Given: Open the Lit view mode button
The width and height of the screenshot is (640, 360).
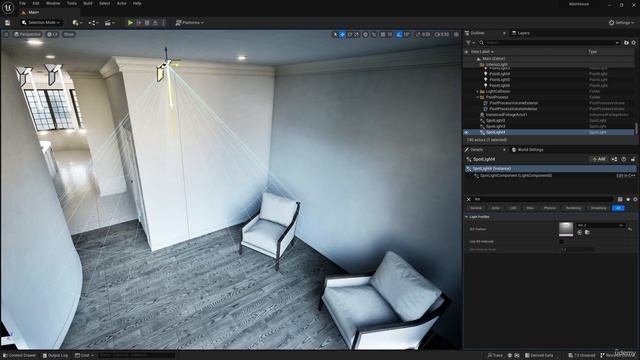Looking at the screenshot, I should click(x=52, y=34).
